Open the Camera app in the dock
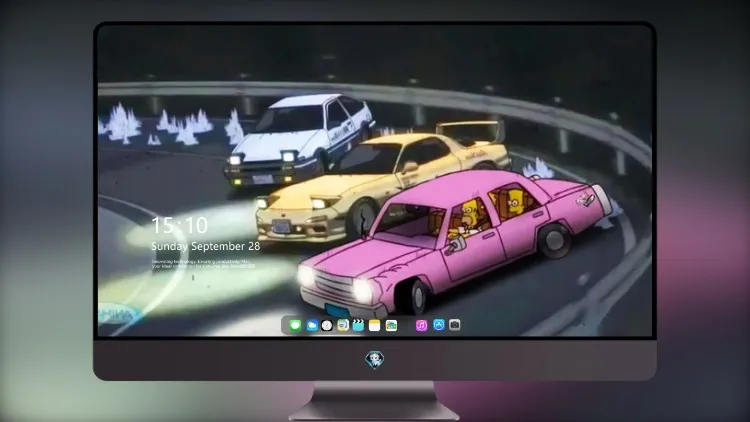 click(455, 325)
